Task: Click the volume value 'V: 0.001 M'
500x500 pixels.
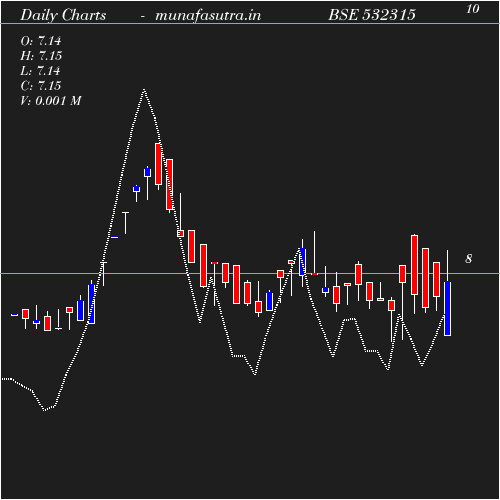Action: pos(51,101)
